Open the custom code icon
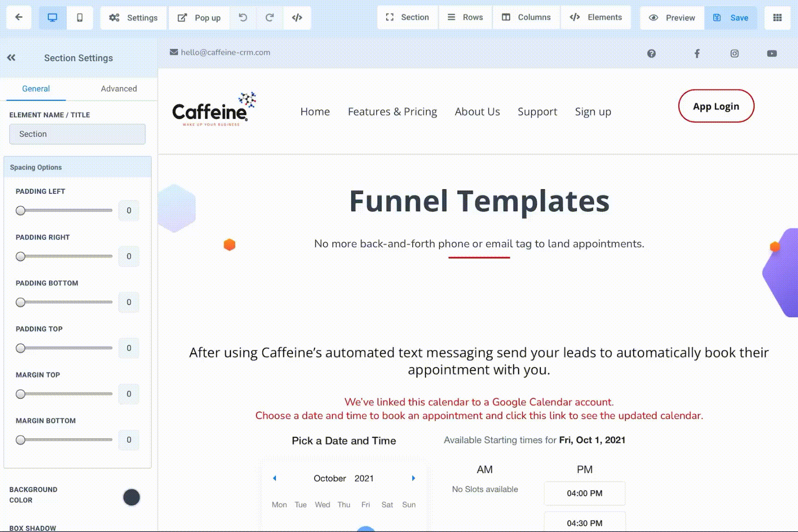 point(297,18)
